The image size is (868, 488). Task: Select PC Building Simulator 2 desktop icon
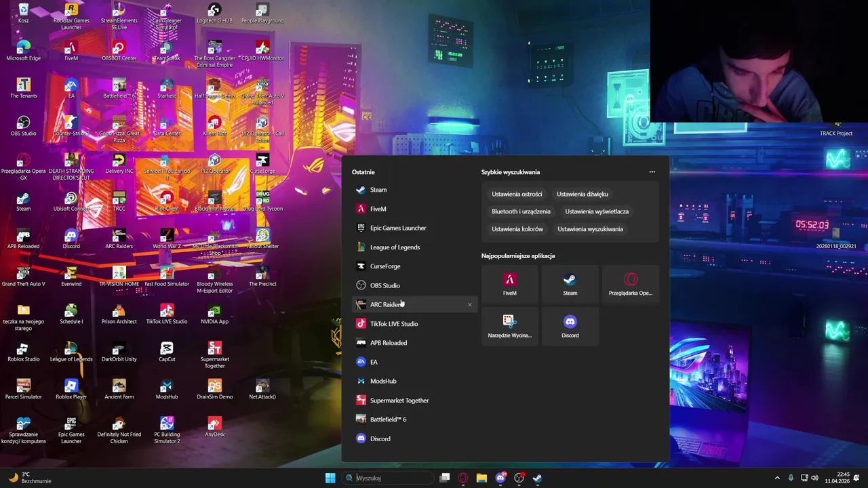(167, 430)
